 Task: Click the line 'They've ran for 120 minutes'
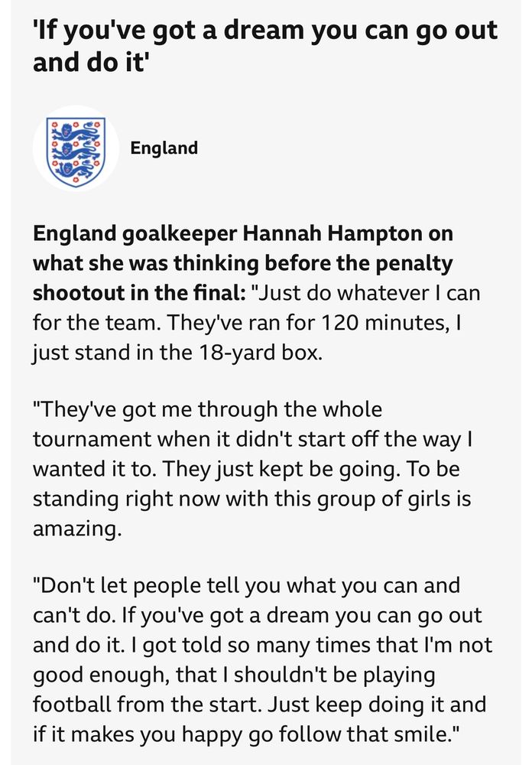point(247,323)
